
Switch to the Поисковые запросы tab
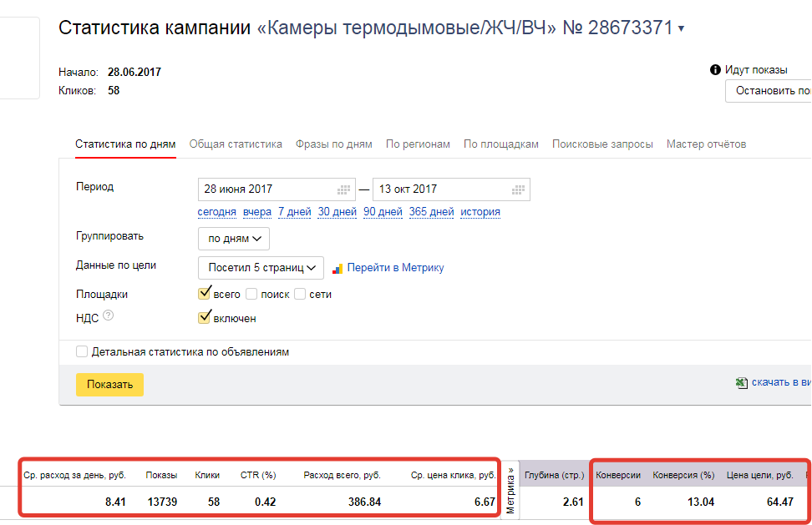click(x=602, y=144)
